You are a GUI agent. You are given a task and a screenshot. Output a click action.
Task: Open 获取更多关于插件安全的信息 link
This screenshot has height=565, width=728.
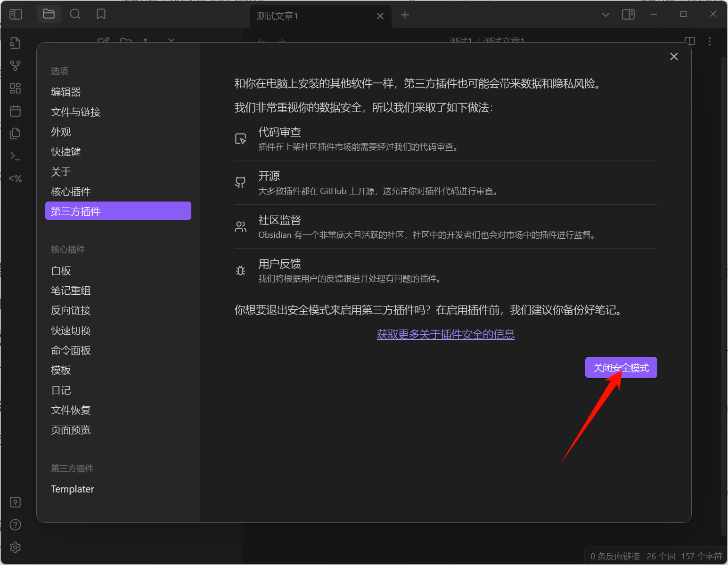click(x=446, y=334)
